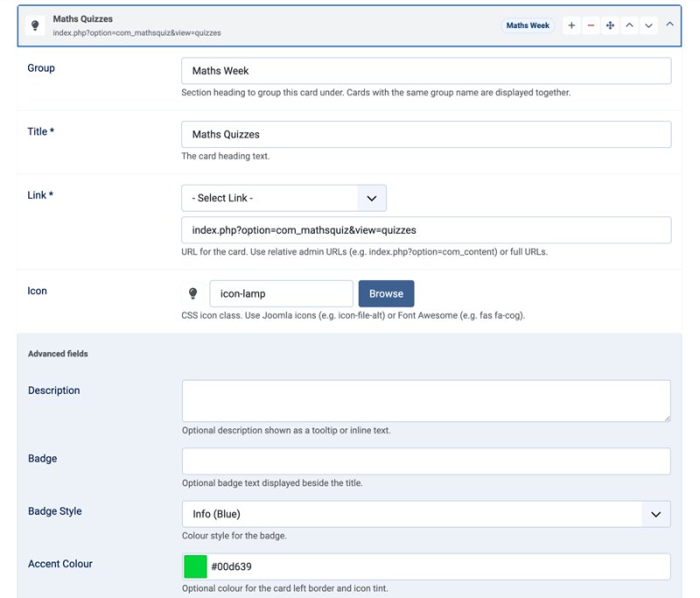Remove the Maths Quizzes card with minus icon
Screen dimensions: 700x598
click(x=591, y=25)
